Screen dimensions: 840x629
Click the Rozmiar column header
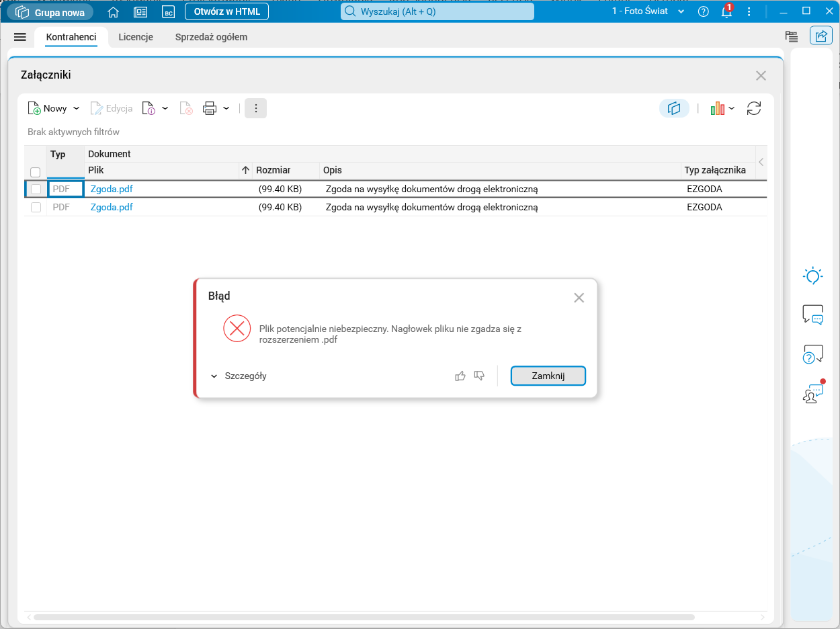[286, 171]
